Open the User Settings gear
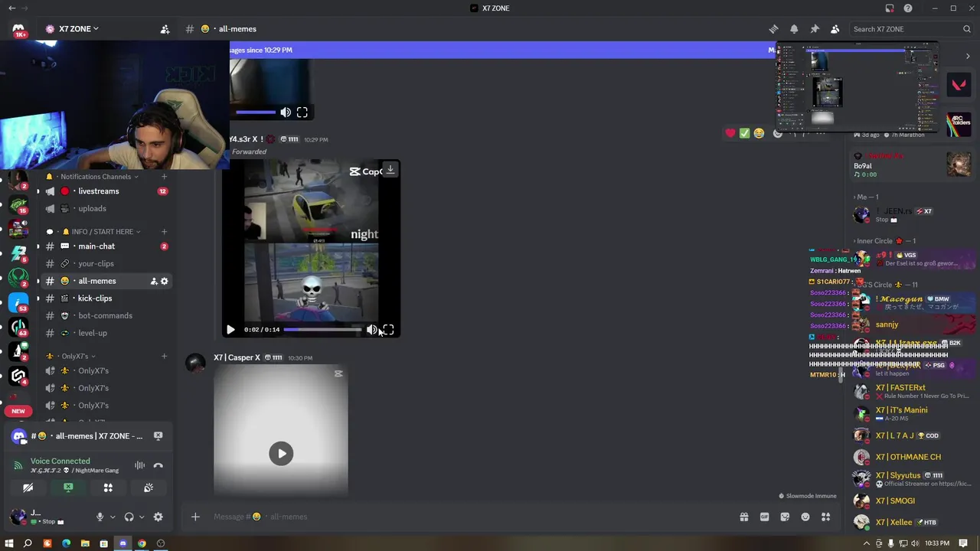980x551 pixels. 158,517
